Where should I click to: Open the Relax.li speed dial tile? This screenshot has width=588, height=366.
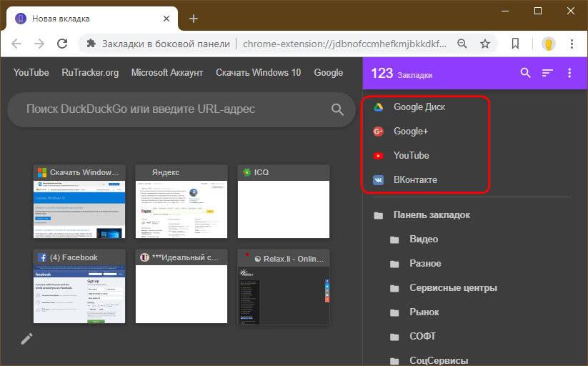tap(284, 287)
